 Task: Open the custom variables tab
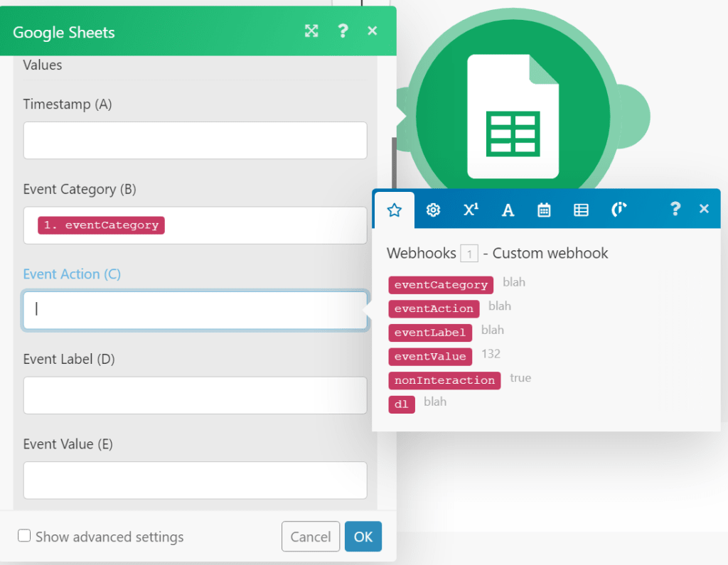[619, 210]
